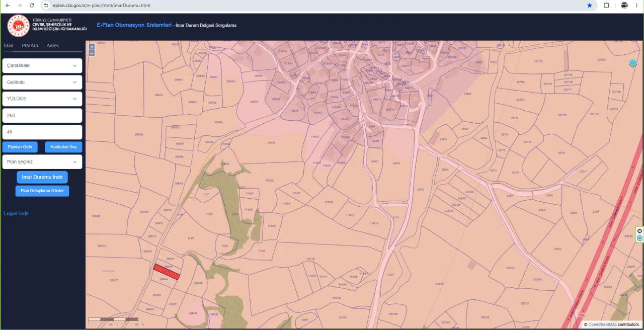Click the E-Plan Otomasyon Sistemleri title
This screenshot has height=330, width=644.
pos(134,25)
